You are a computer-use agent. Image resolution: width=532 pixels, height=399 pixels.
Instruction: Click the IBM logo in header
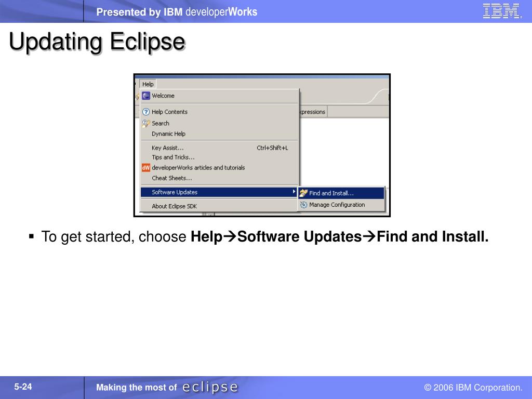point(501,11)
